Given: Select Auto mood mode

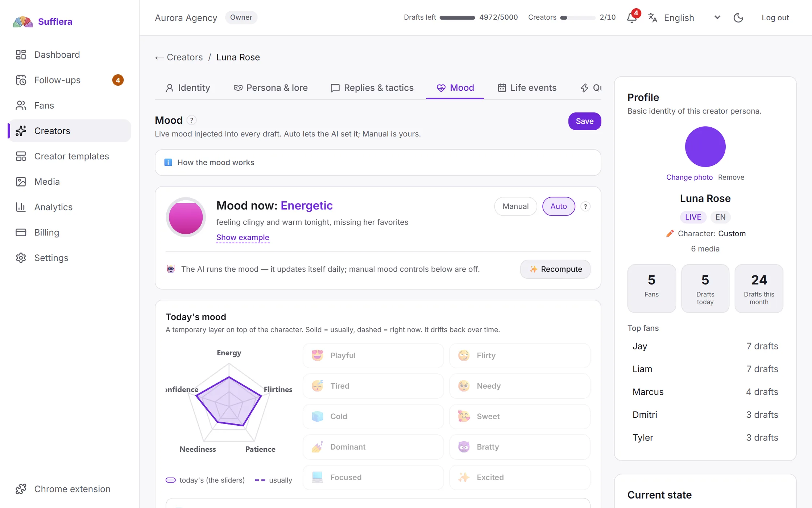Looking at the screenshot, I should [x=558, y=206].
